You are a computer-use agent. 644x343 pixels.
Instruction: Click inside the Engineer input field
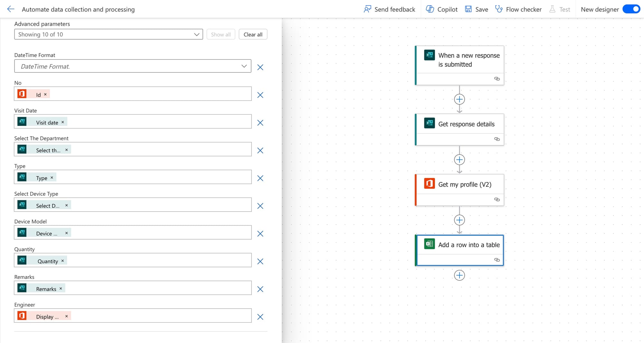tap(133, 316)
